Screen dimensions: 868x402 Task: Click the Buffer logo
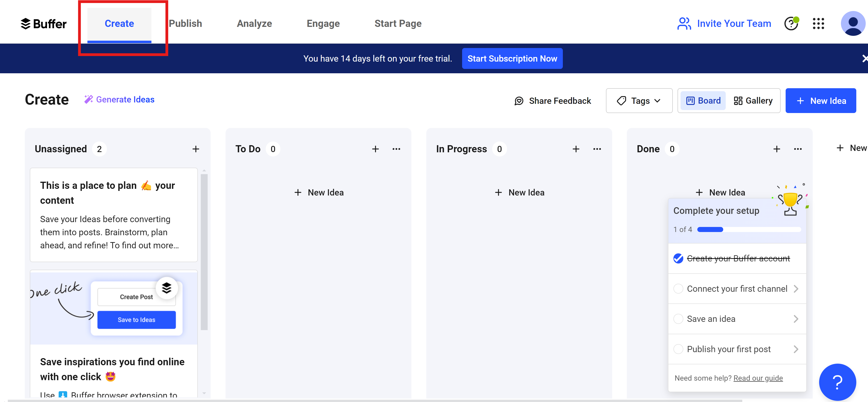(x=43, y=24)
